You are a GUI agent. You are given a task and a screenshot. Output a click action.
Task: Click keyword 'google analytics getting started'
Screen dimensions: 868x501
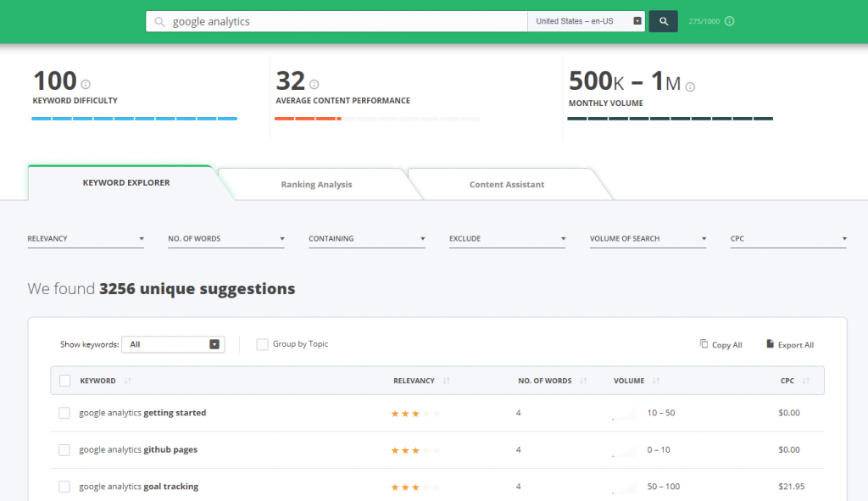pos(142,413)
